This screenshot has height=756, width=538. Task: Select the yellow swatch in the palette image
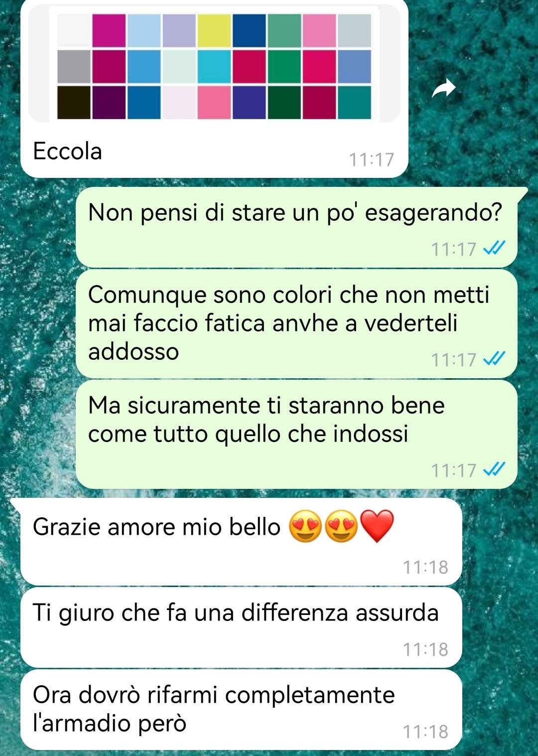[214, 30]
